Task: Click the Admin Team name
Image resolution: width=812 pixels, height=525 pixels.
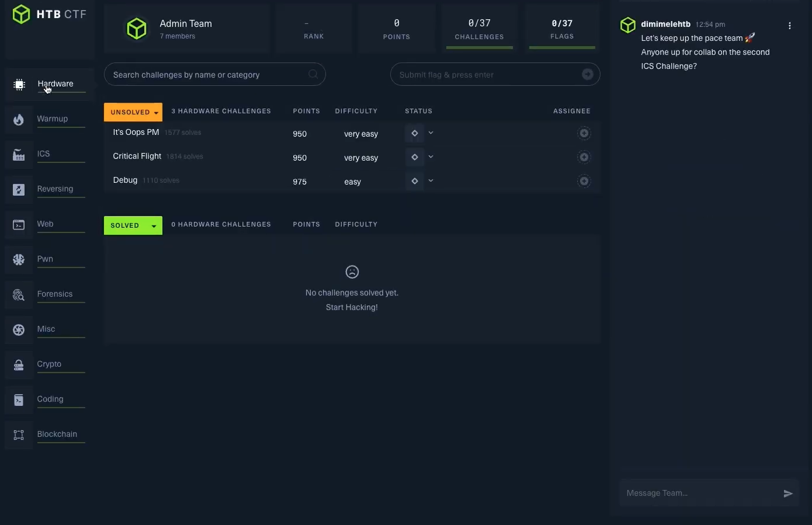Action: (186, 24)
